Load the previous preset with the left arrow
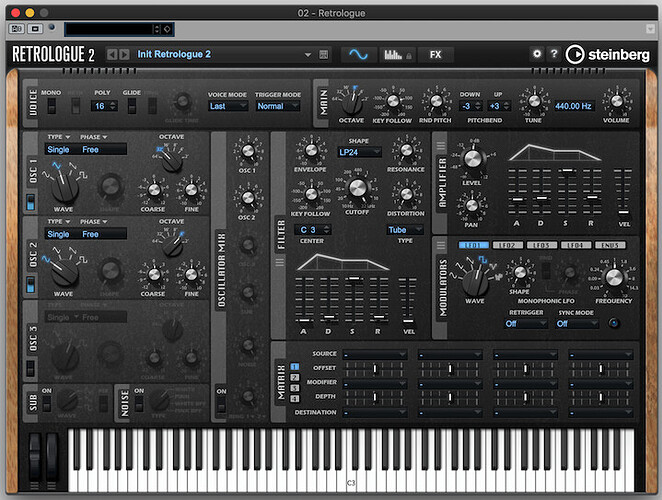662x500 pixels. (x=112, y=54)
